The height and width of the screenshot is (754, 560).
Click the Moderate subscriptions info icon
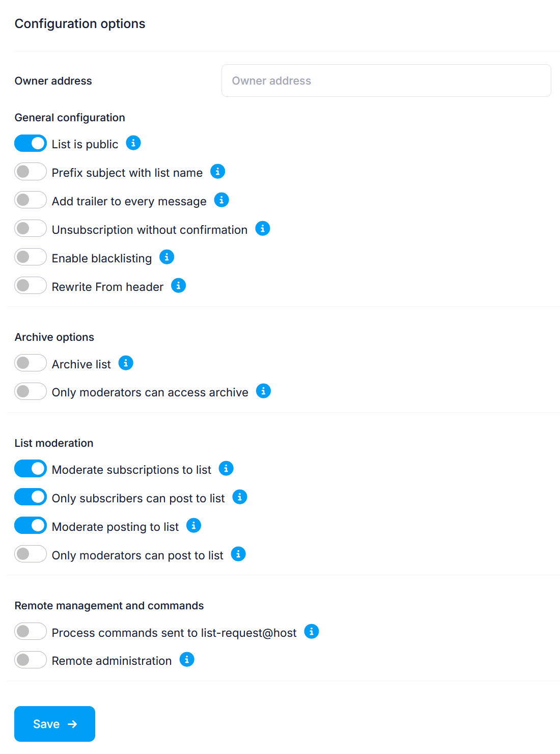coord(226,468)
